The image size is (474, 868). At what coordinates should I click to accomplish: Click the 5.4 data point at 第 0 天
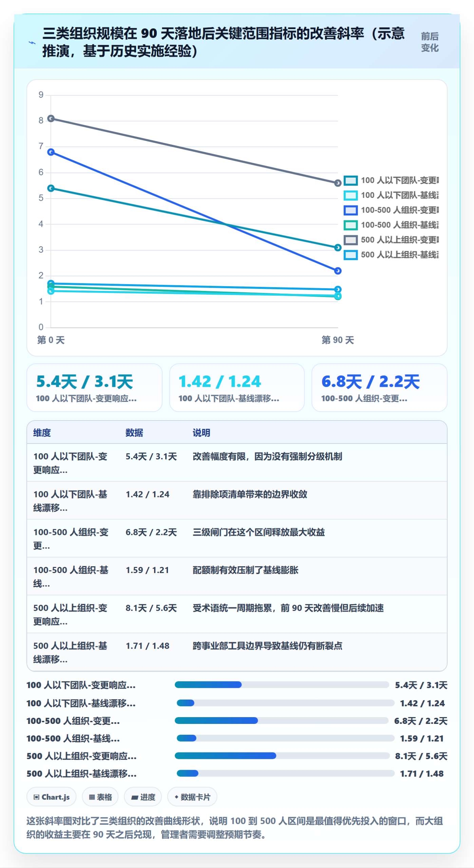coord(51,188)
